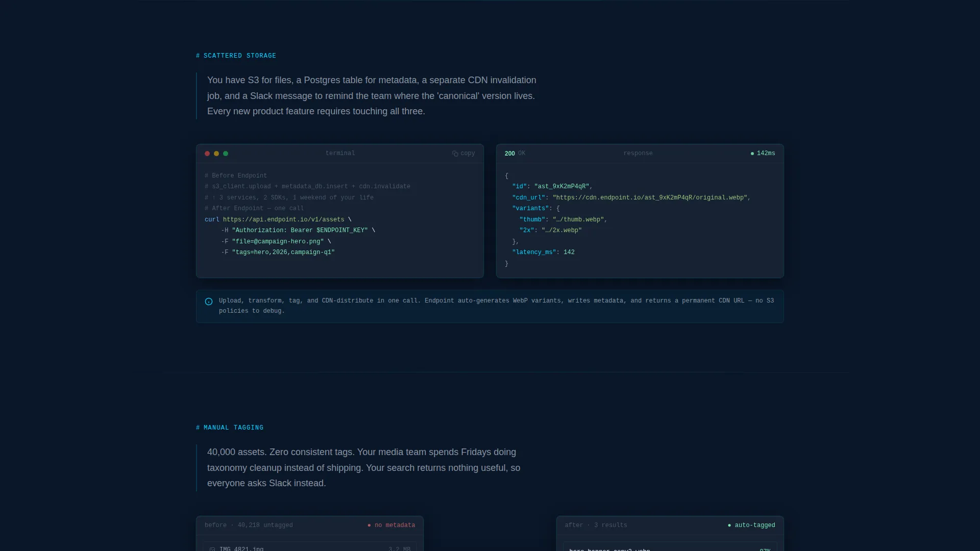This screenshot has width=980, height=551.
Task: Click the yellow dot in terminal window header
Action: tap(216, 154)
